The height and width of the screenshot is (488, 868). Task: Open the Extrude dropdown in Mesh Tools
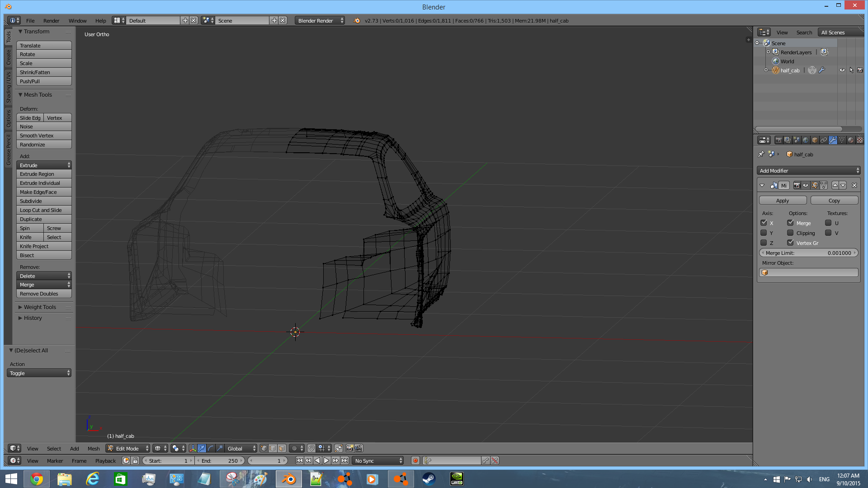click(x=44, y=165)
